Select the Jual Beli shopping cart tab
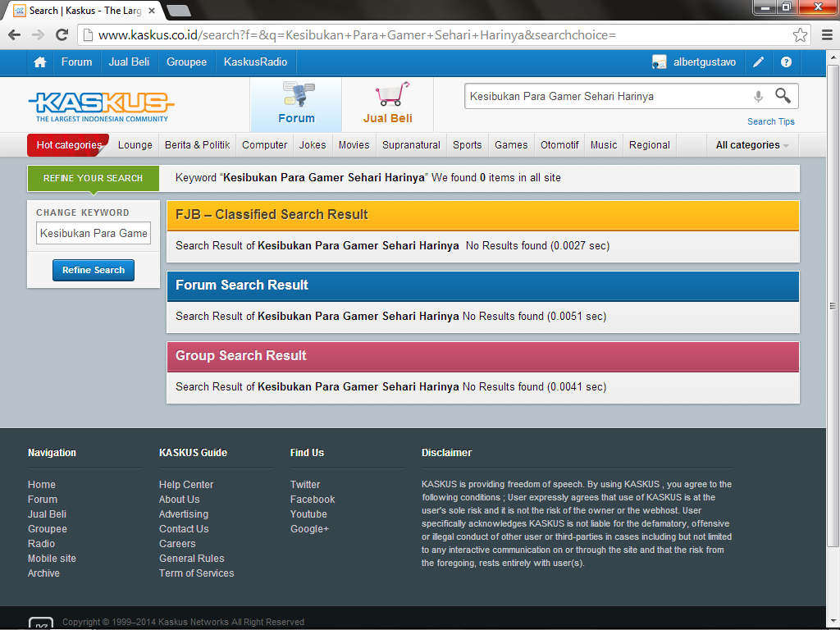The image size is (840, 630). tap(388, 104)
